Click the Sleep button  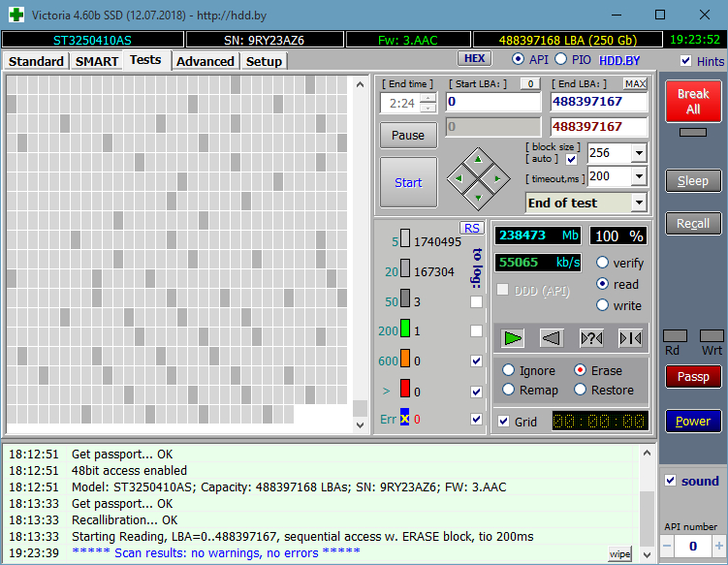pyautogui.click(x=693, y=180)
